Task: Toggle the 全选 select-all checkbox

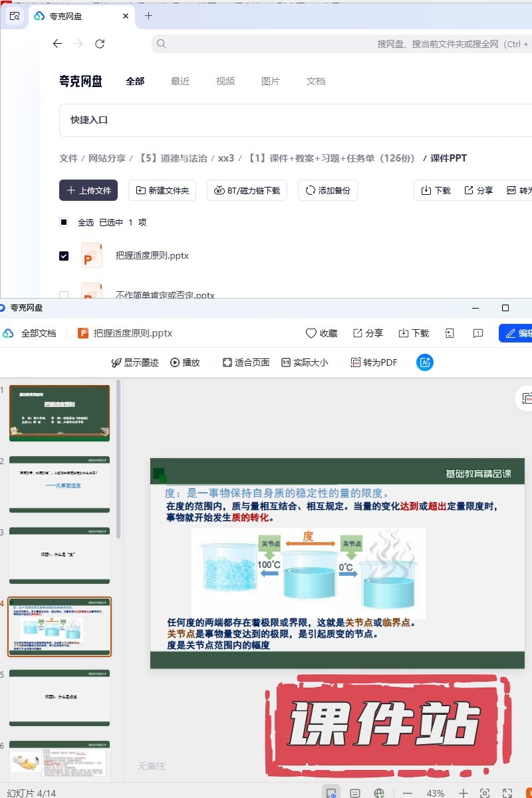Action: click(x=64, y=222)
